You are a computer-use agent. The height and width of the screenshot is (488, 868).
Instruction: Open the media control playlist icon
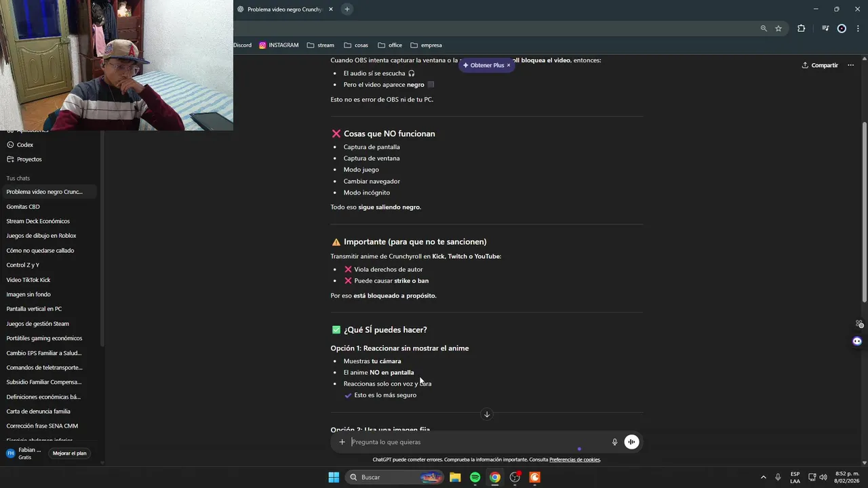825,28
